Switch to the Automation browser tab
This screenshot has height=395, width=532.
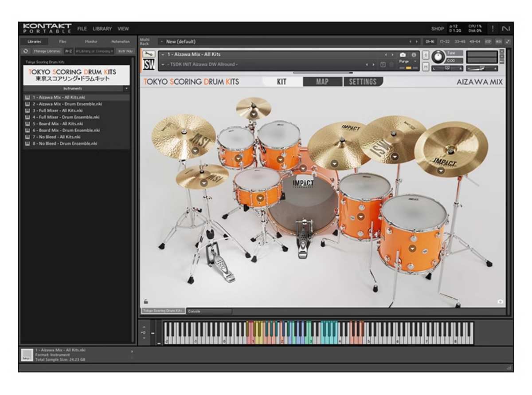point(120,41)
